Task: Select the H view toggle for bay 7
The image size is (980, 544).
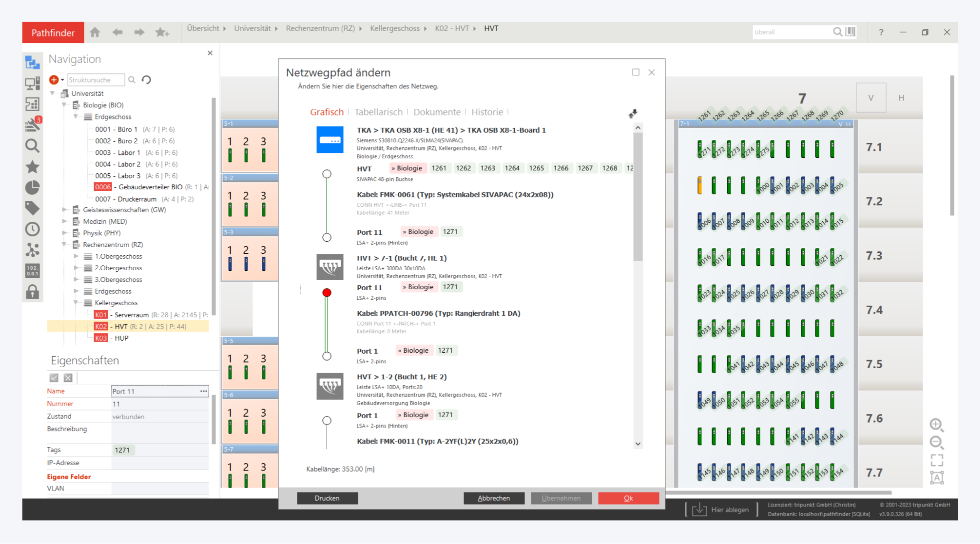Action: pyautogui.click(x=901, y=98)
